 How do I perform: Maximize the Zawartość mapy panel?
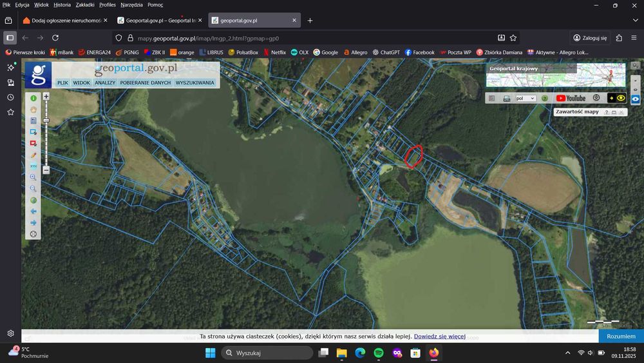(614, 112)
